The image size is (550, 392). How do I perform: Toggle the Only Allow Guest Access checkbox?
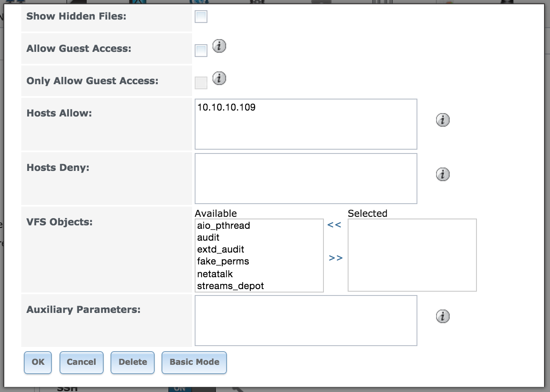201,83
